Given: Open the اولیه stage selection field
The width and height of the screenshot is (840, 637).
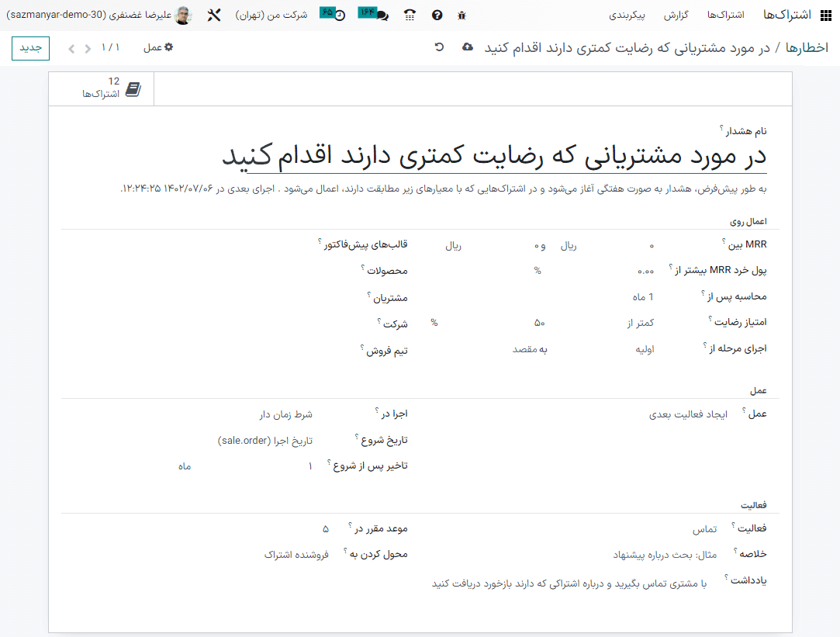Looking at the screenshot, I should [x=645, y=348].
